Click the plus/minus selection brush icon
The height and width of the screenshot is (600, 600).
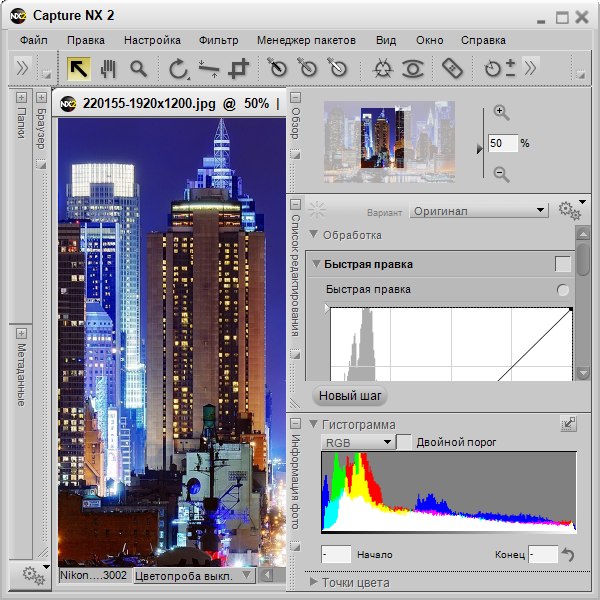pos(510,68)
